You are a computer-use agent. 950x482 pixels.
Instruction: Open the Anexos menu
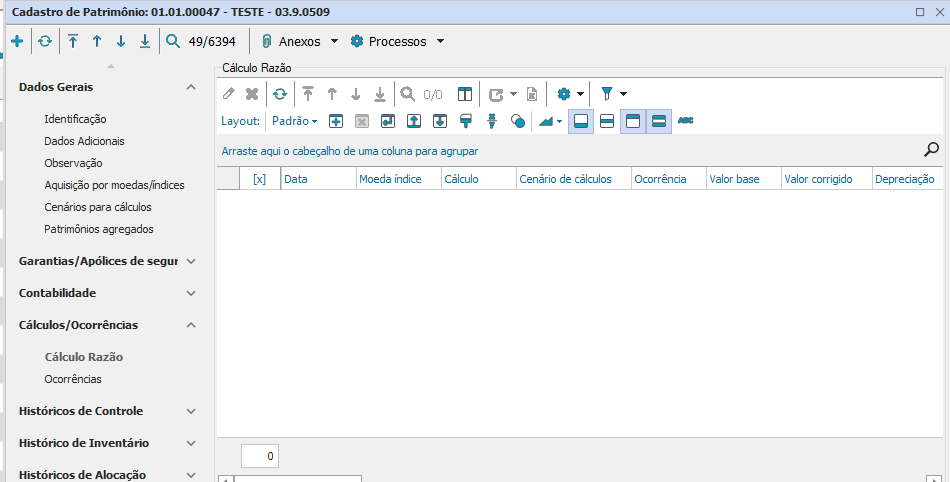[x=300, y=42]
